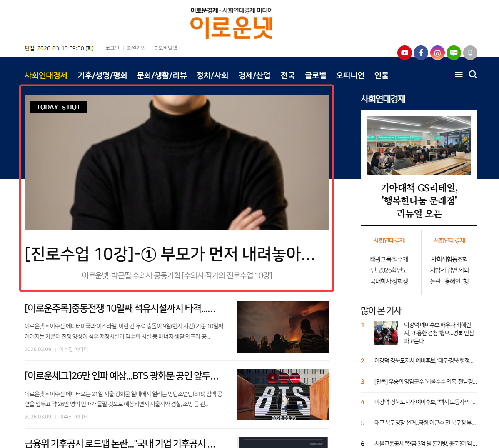
Task: Open the 글로벌 menu
Action: click(315, 75)
